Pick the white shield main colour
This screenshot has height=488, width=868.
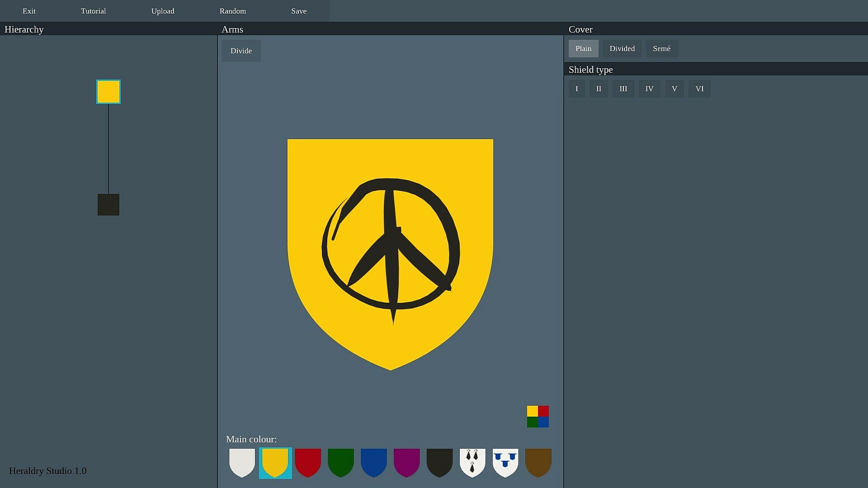coord(242,462)
